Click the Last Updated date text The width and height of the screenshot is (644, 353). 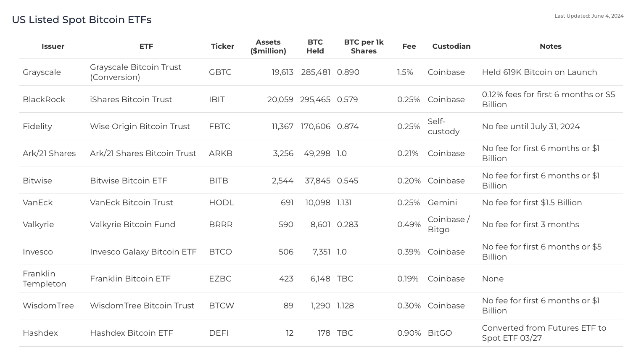(x=589, y=16)
